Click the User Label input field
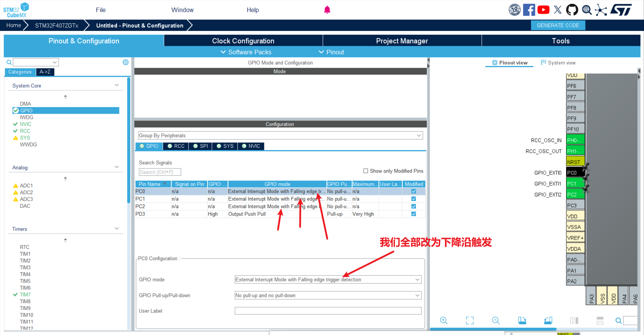The width and height of the screenshot is (644, 335). tap(328, 311)
